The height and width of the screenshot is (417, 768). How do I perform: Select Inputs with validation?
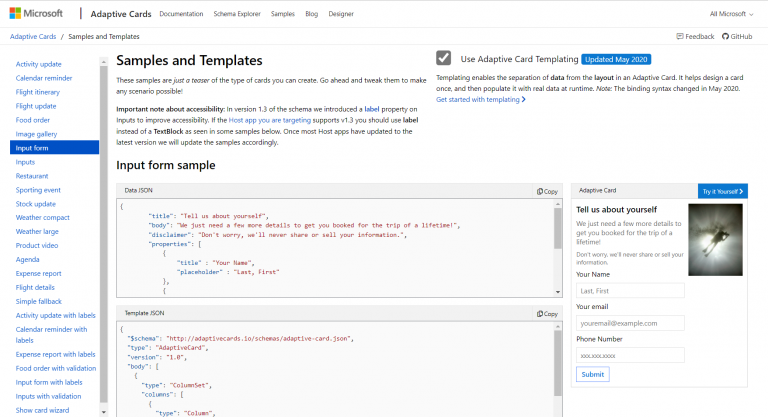[48, 396]
